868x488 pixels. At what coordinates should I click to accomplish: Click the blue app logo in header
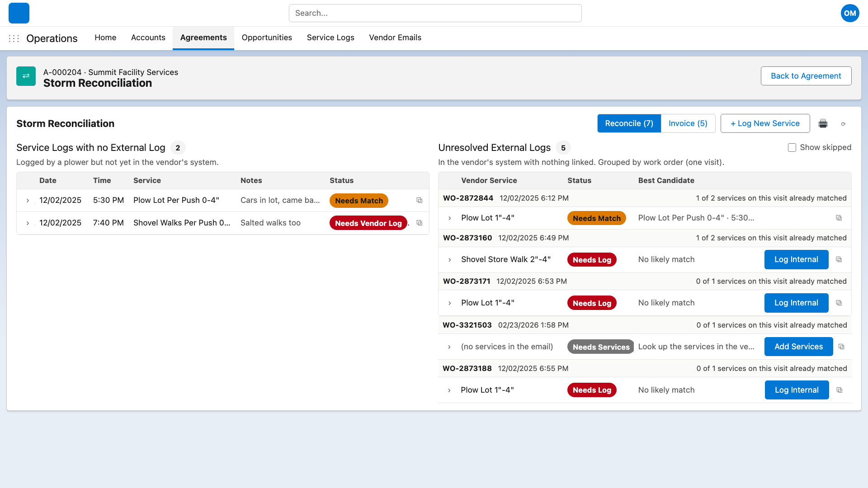click(x=19, y=13)
